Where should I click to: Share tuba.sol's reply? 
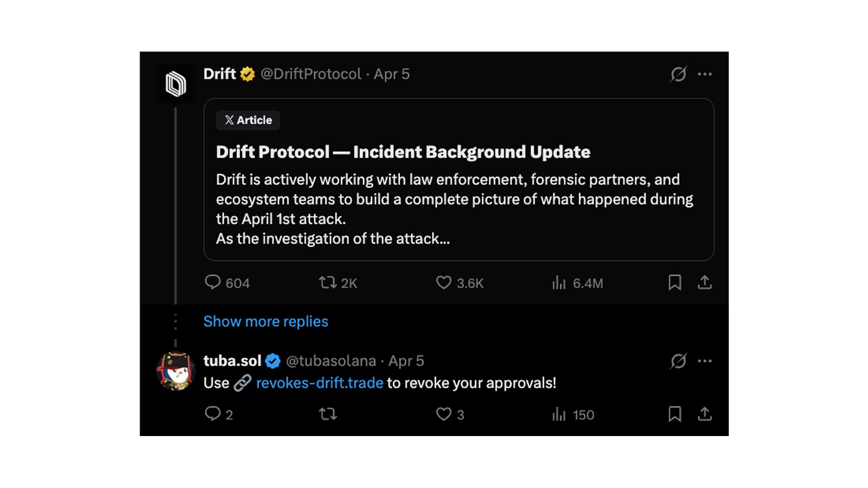tap(704, 414)
